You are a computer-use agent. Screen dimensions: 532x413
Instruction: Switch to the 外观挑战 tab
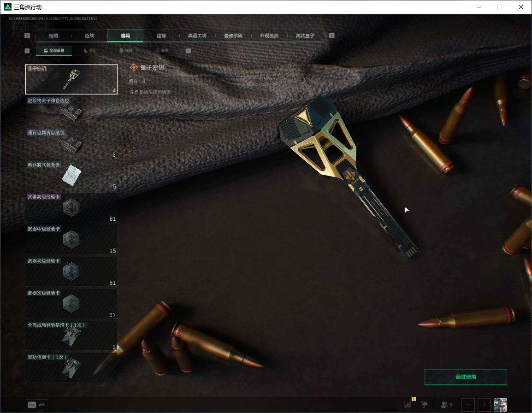click(x=269, y=35)
